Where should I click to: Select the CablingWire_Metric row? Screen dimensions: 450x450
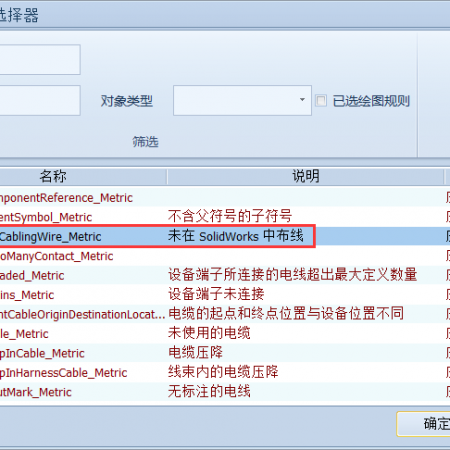tap(225, 236)
